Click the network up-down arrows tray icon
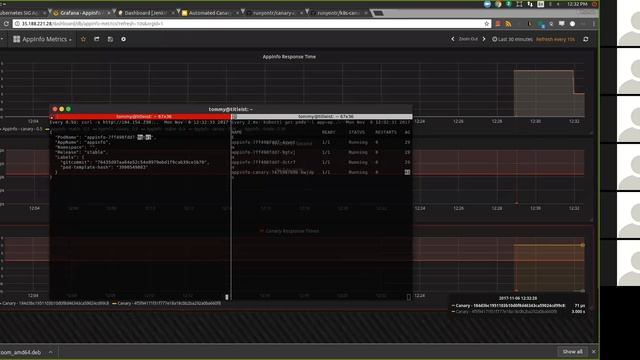The width and height of the screenshot is (640, 360). pyautogui.click(x=530, y=4)
